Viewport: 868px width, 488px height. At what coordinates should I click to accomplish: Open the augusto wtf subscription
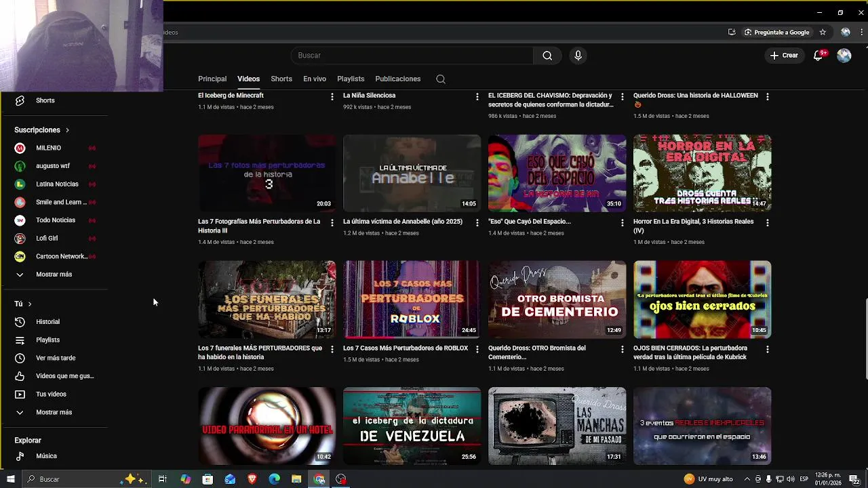pyautogui.click(x=54, y=166)
